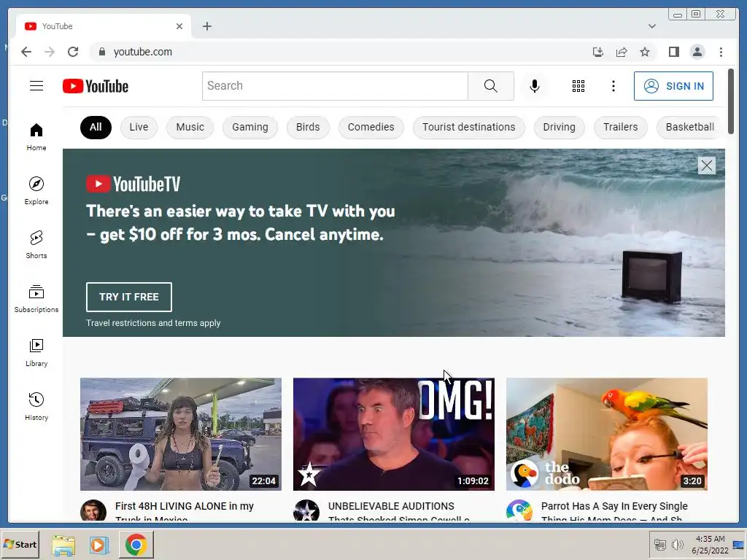The image size is (747, 560).
Task: Open the parrot Dodo video thumbnail
Action: pos(606,434)
